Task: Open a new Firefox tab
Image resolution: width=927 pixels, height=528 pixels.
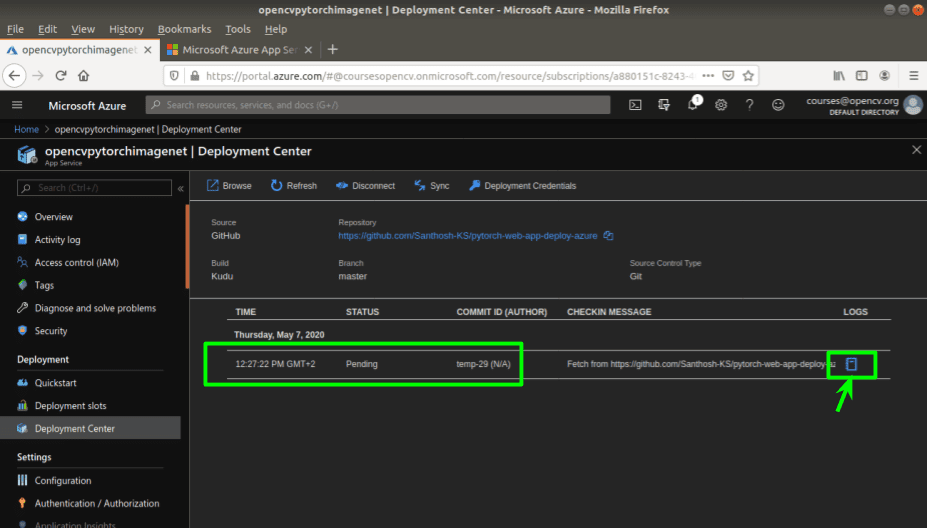Action: coord(333,50)
